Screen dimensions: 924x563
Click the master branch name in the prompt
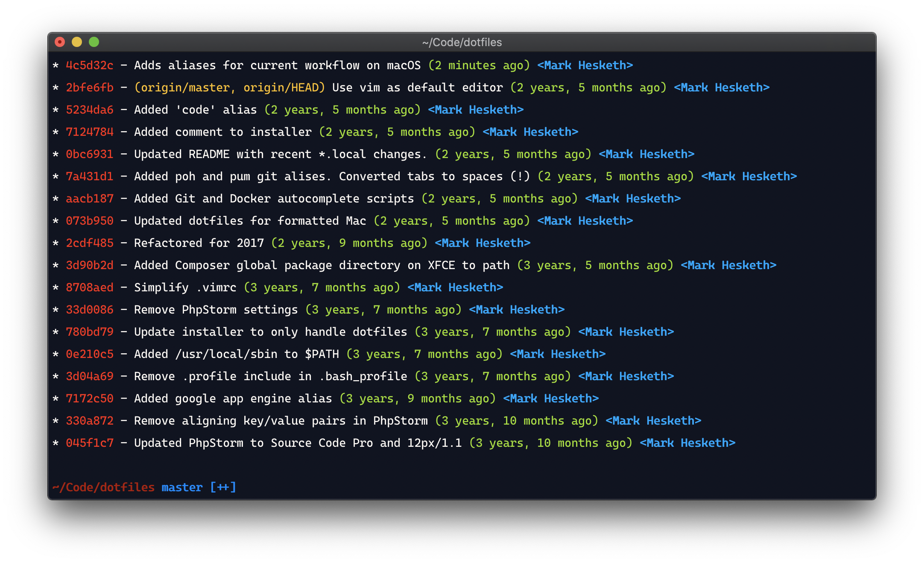[182, 487]
